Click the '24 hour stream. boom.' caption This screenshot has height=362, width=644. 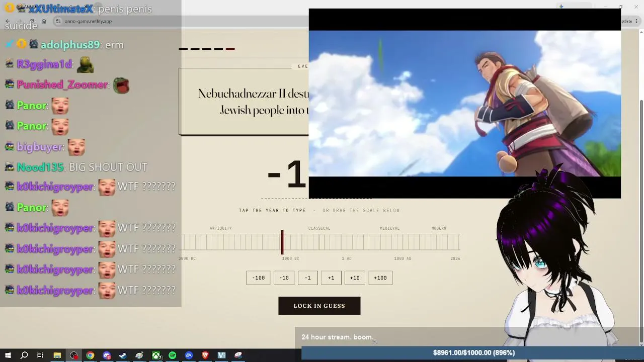337,337
